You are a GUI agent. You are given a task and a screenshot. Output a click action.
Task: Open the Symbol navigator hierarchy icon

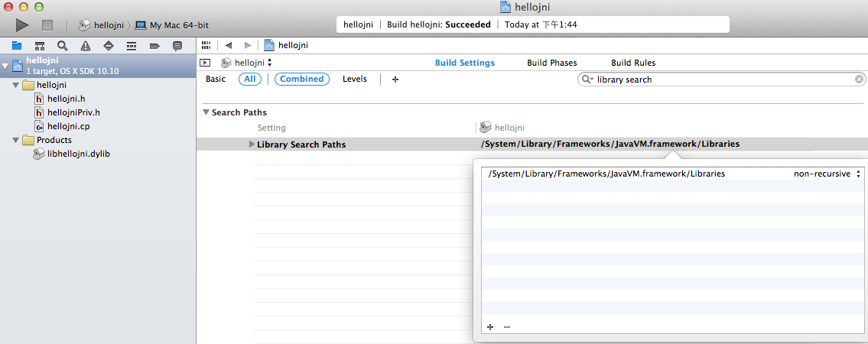pos(39,46)
